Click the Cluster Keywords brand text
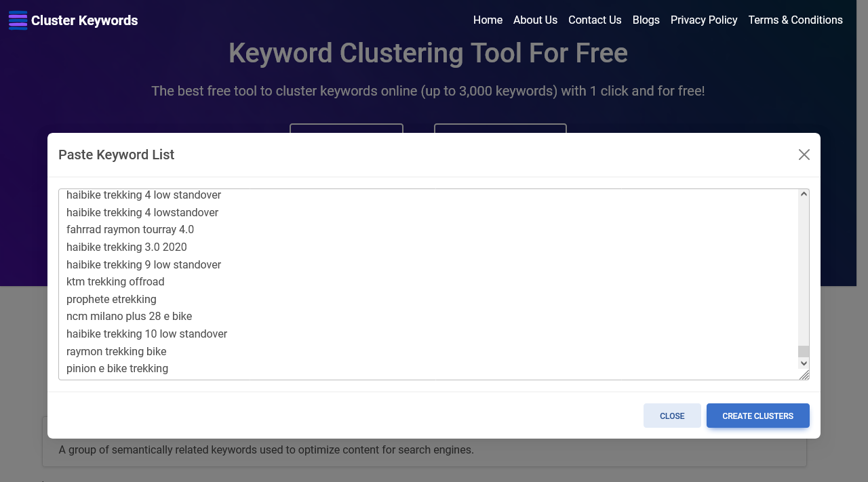Viewport: 868px width, 482px height. click(84, 20)
